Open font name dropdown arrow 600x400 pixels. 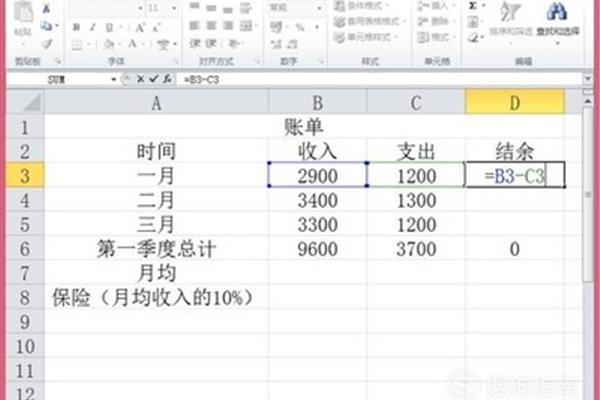140,8
